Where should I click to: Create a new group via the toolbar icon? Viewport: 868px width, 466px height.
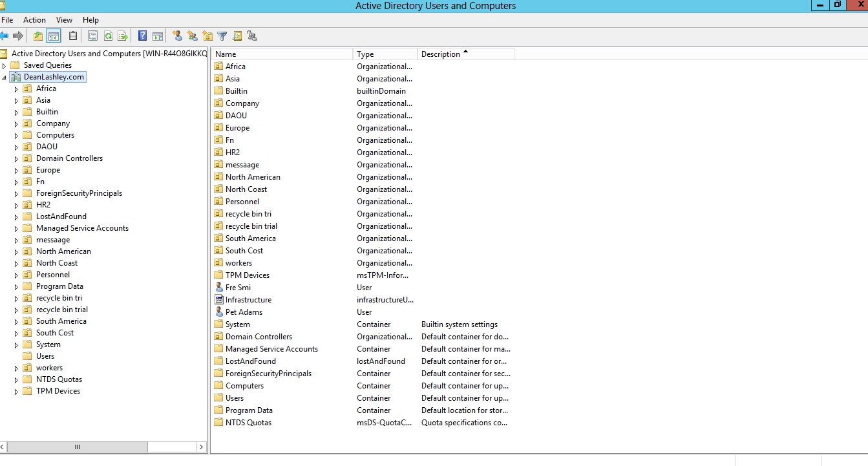[x=193, y=36]
